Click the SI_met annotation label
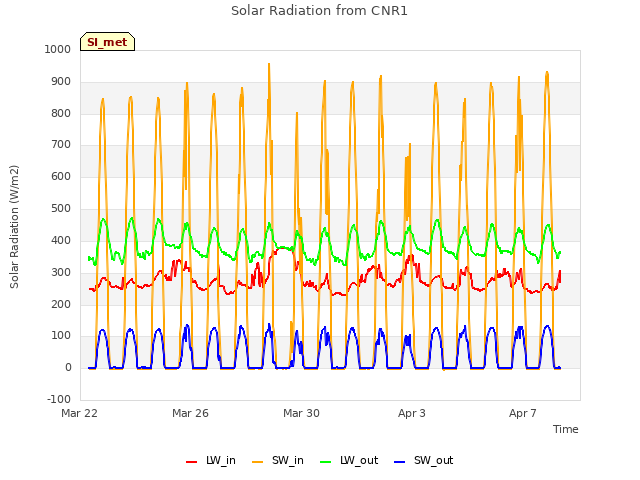 pos(107,42)
